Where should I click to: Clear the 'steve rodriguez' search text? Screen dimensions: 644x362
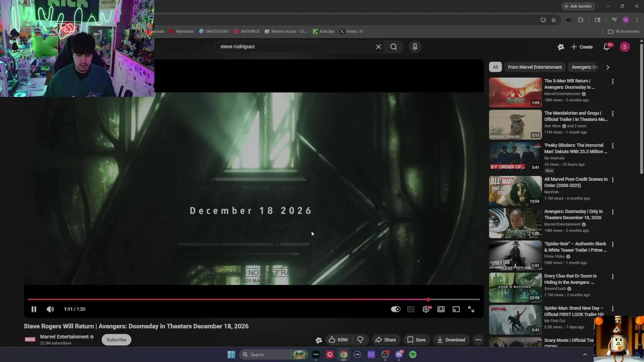(x=378, y=47)
